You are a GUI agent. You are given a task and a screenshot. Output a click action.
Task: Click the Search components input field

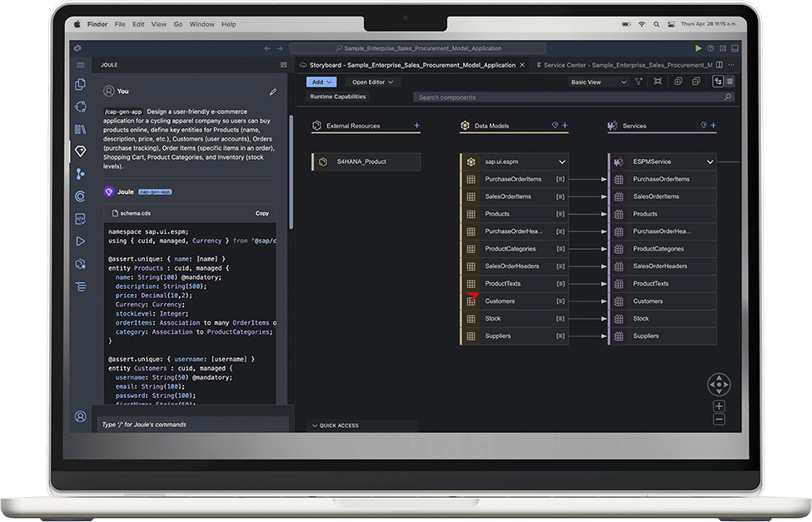click(x=574, y=97)
